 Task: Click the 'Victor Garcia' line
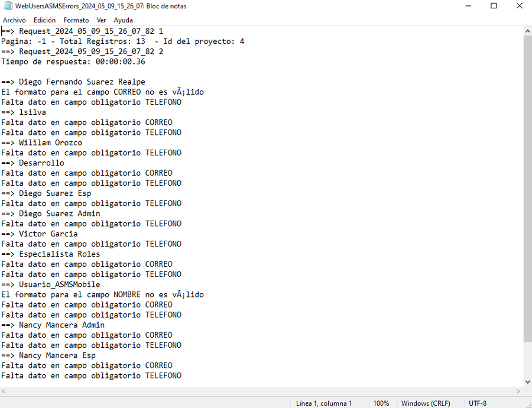pos(40,234)
